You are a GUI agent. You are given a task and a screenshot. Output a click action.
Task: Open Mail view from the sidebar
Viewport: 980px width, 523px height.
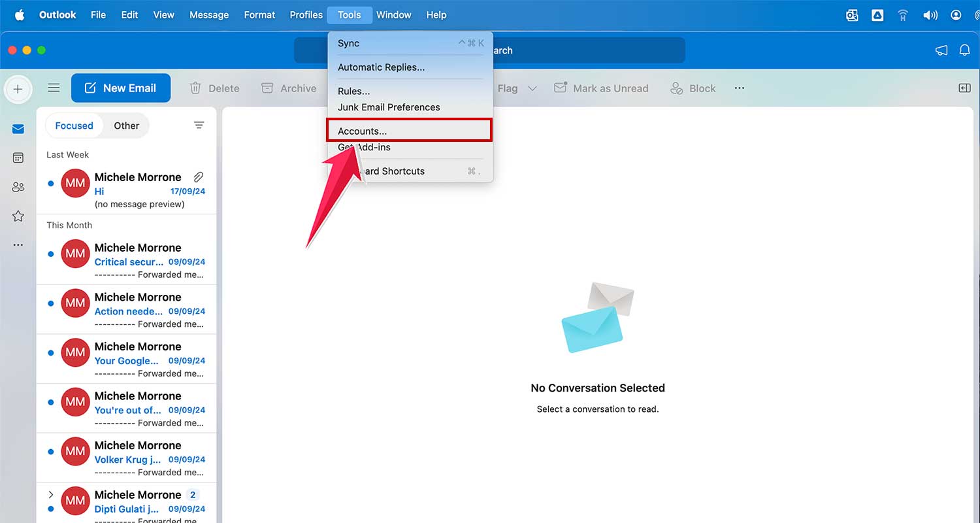(18, 128)
